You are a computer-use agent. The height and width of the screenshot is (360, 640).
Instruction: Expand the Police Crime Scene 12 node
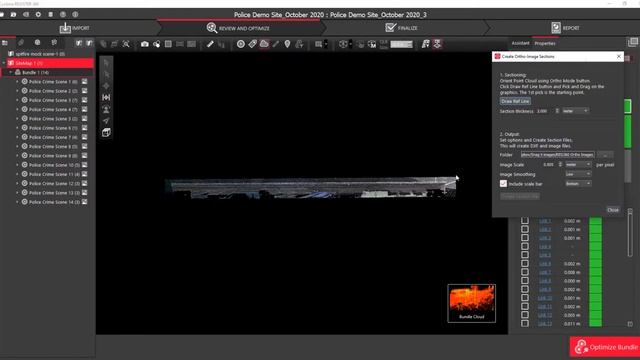(17, 183)
